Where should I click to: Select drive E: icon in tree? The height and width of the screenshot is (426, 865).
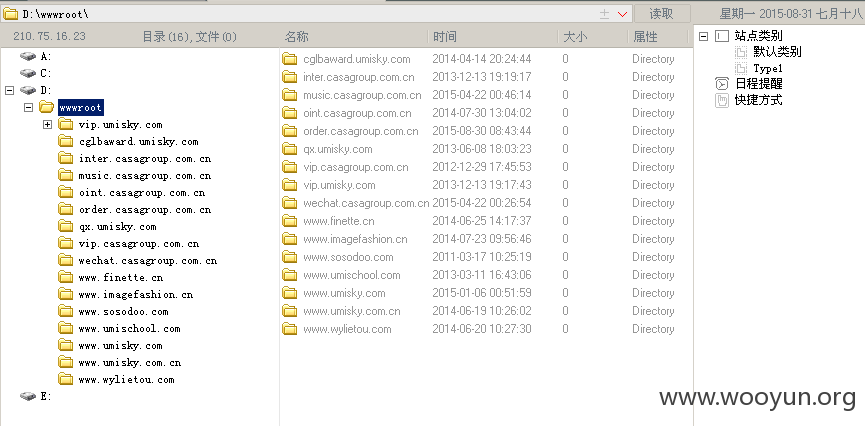[28, 396]
